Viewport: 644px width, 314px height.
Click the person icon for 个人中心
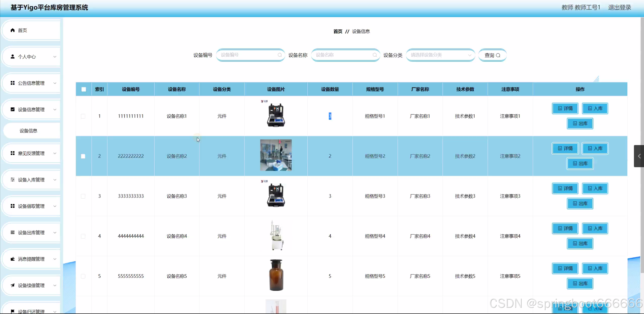(13, 57)
